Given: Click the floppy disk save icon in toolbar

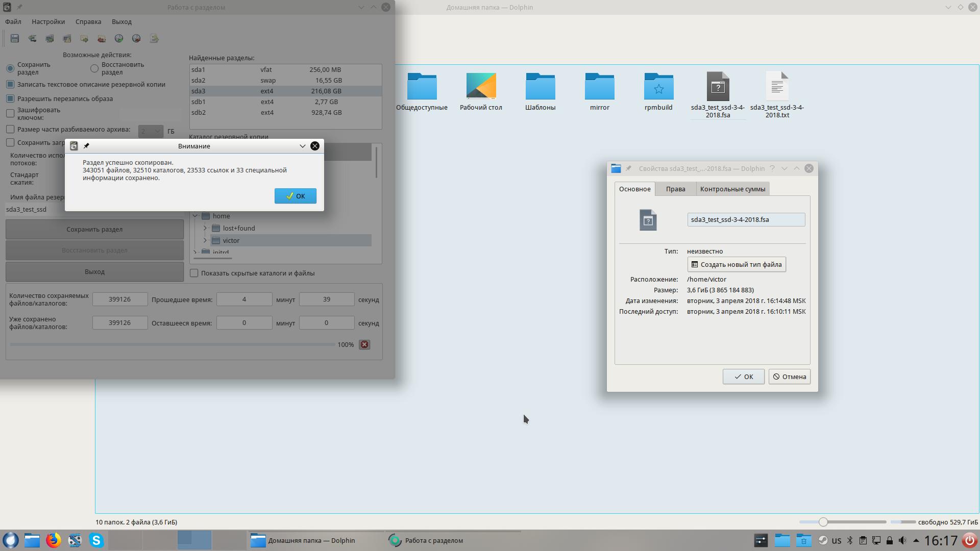Looking at the screenshot, I should 15,38.
